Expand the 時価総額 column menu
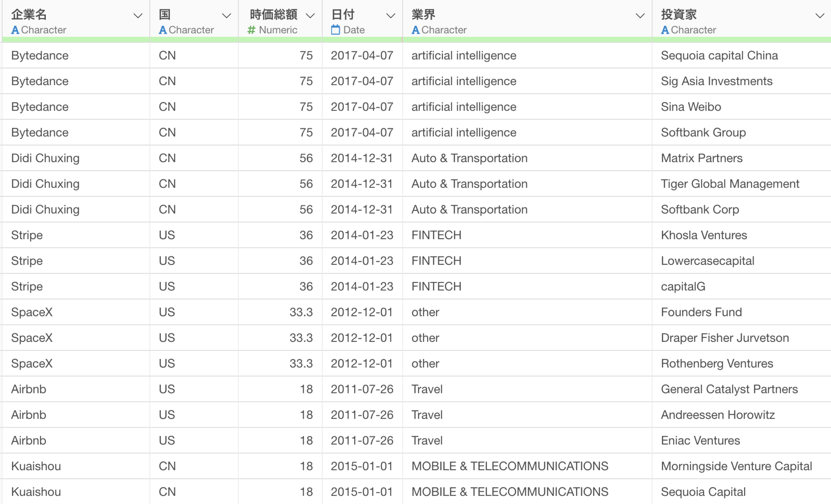 point(310,15)
